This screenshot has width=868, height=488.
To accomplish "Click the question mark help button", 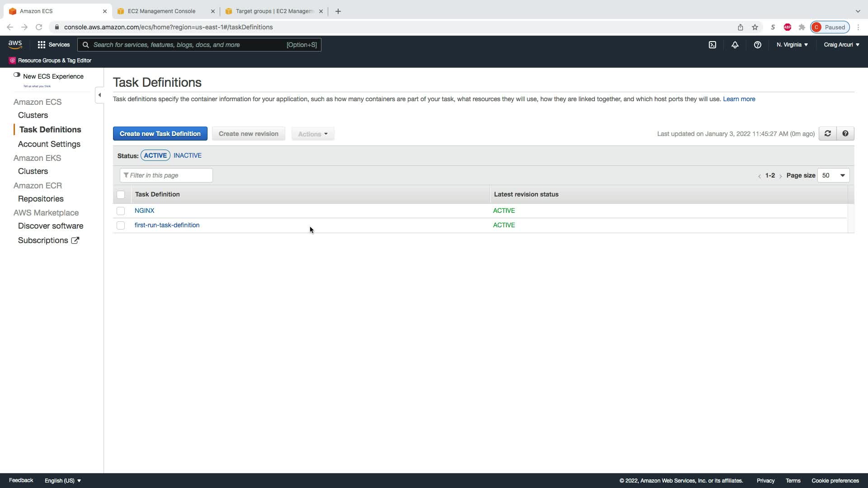I will pyautogui.click(x=845, y=134).
